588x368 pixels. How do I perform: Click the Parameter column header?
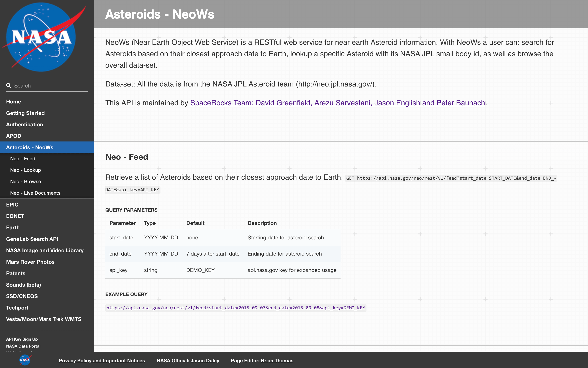tap(122, 223)
